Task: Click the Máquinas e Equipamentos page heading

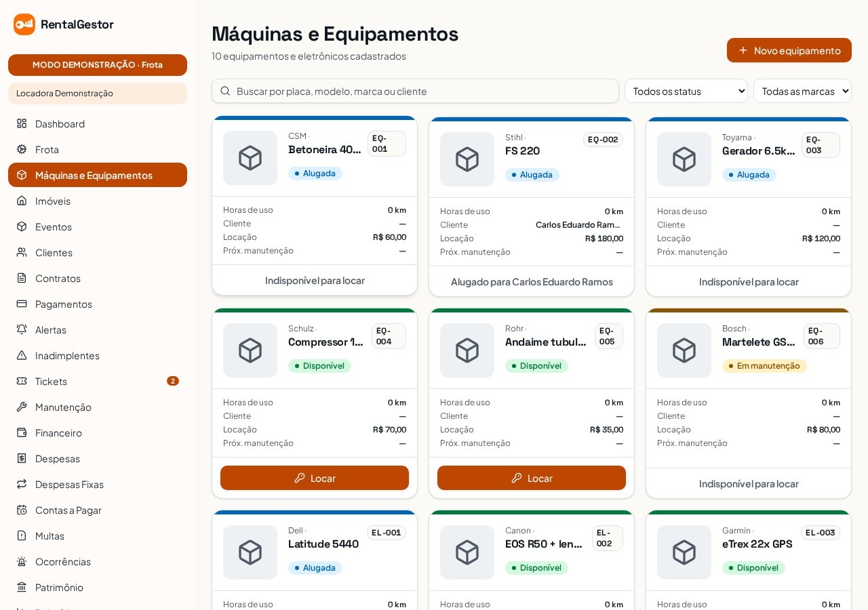Action: (335, 33)
